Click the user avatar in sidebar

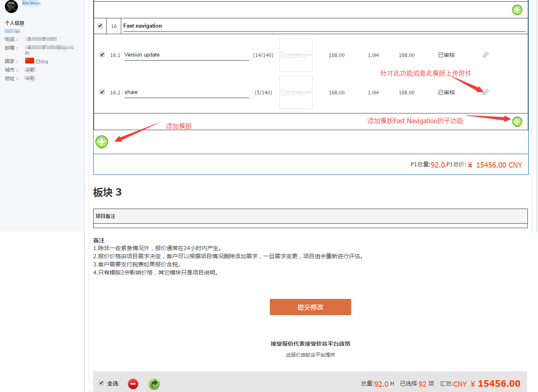coord(11,7)
